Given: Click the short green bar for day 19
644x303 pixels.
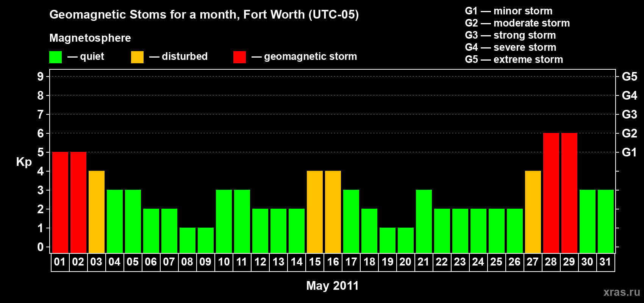Looking at the screenshot, I should [x=388, y=240].
